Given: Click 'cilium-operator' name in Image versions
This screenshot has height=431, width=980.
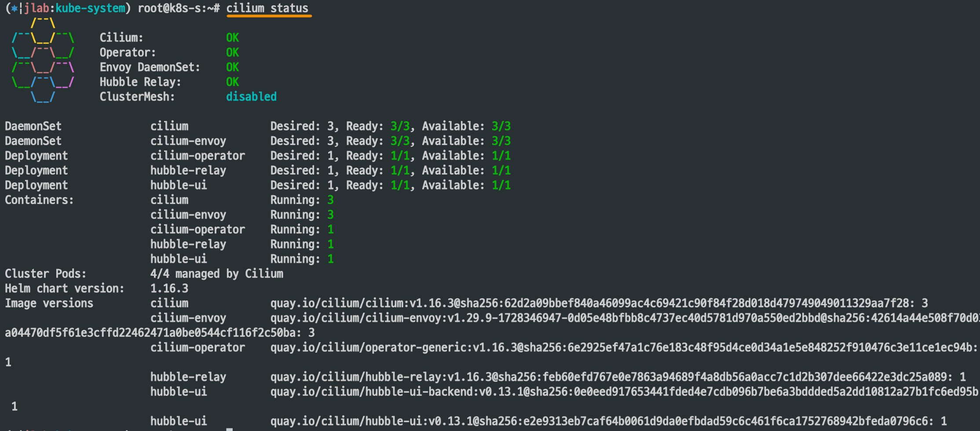Looking at the screenshot, I should (x=197, y=347).
